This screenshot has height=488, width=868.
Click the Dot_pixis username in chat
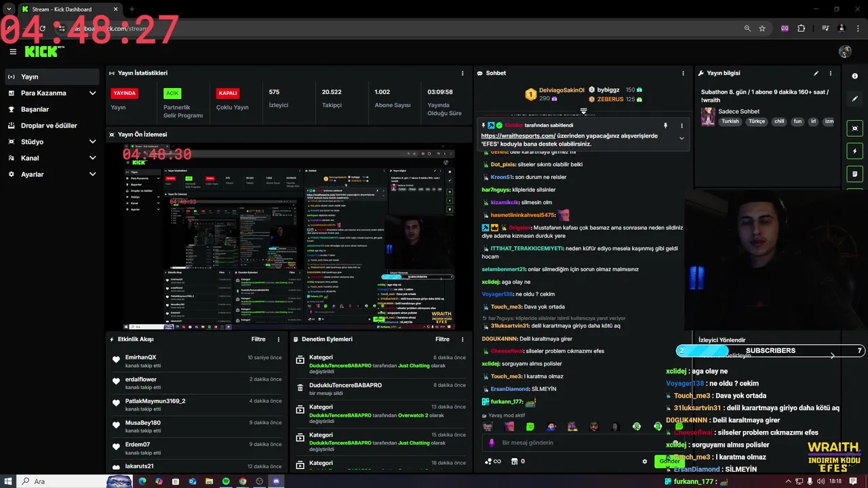(503, 164)
